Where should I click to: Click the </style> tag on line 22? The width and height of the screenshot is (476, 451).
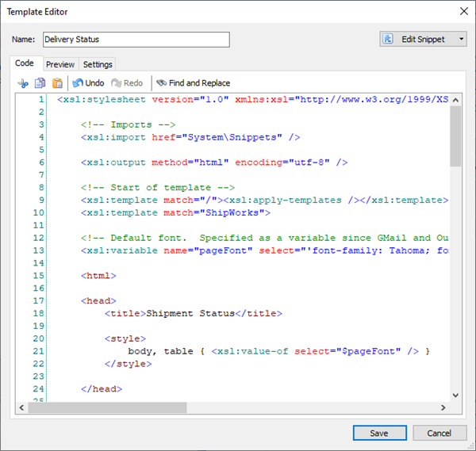click(128, 364)
